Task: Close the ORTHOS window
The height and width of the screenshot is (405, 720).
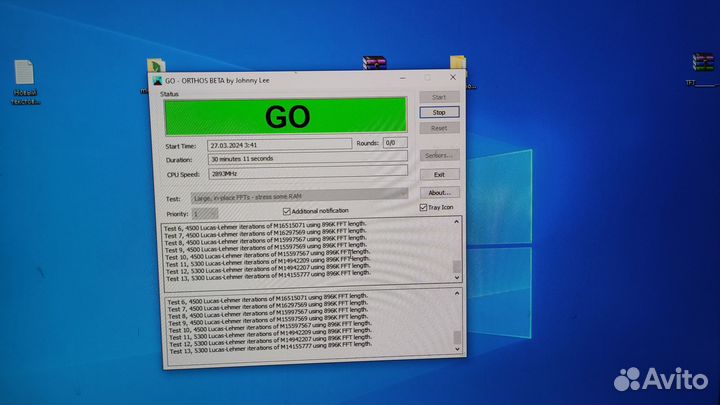Action: 454,77
